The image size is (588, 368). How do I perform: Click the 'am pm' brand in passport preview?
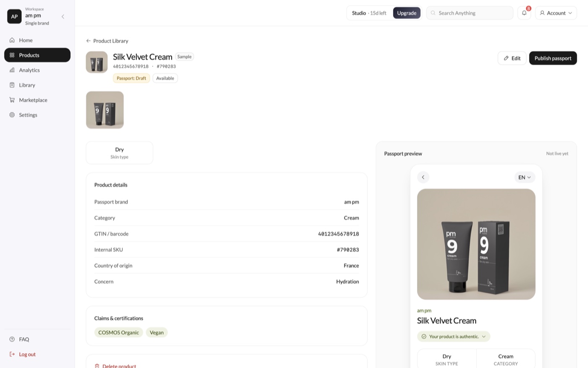pos(424,311)
